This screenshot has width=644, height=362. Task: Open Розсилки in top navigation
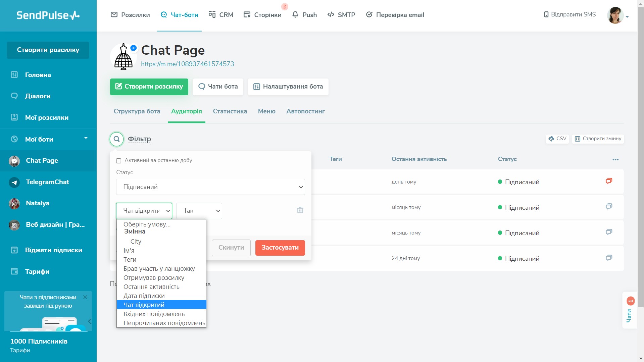click(x=130, y=15)
